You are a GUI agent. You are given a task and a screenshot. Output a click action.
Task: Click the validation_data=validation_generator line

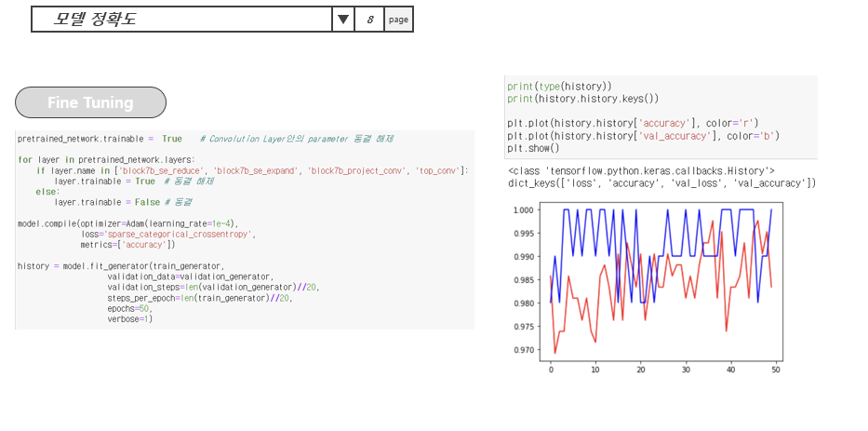click(x=191, y=276)
